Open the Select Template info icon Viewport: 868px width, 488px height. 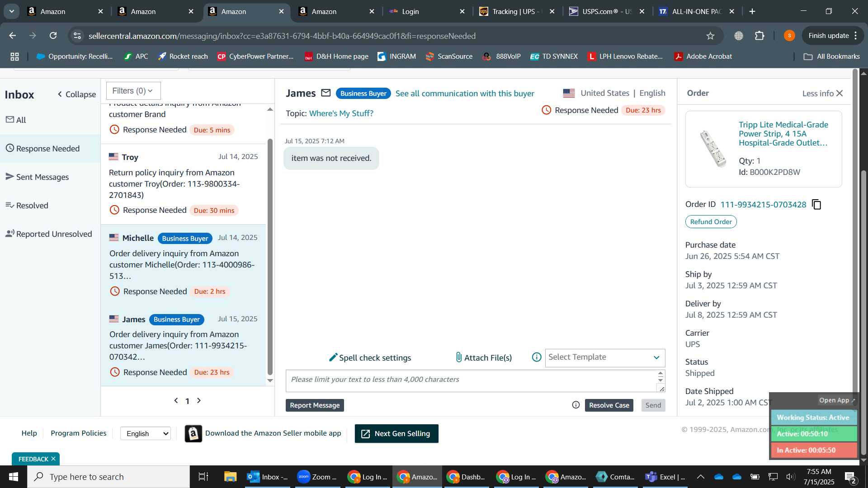tap(537, 357)
